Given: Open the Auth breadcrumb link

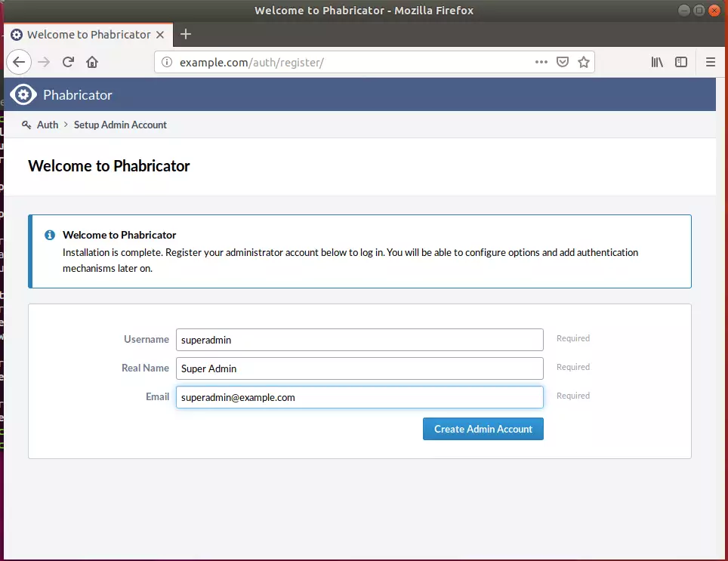Looking at the screenshot, I should (48, 125).
